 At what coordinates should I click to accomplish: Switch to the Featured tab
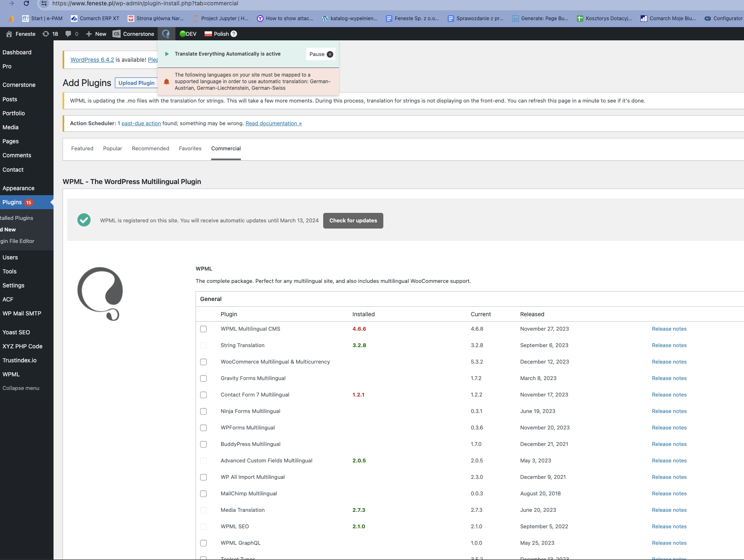(82, 148)
